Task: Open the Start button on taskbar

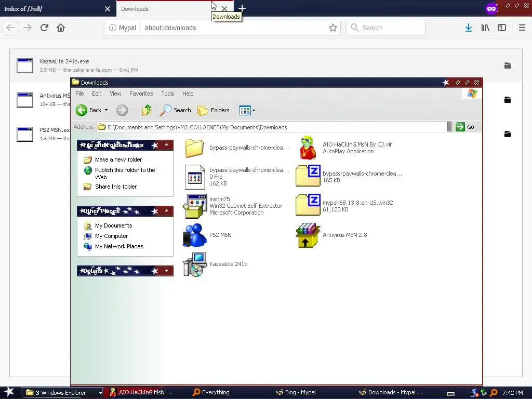Action: pos(9,392)
